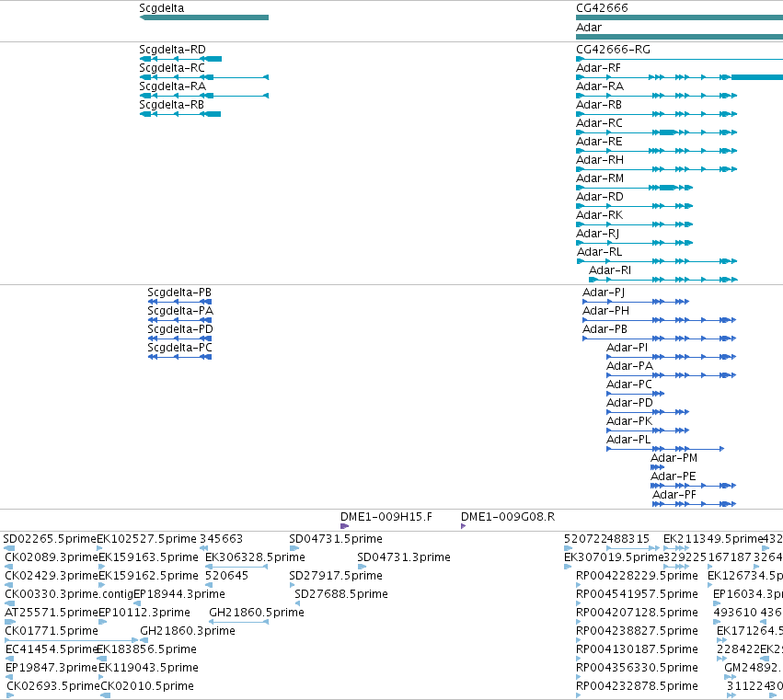Click the Adar-PB protein label
Viewport: 783px width, 700px height.
click(x=605, y=329)
